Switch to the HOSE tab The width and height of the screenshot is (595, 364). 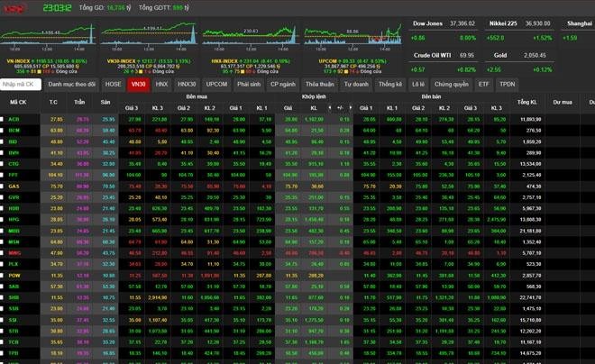click(113, 84)
